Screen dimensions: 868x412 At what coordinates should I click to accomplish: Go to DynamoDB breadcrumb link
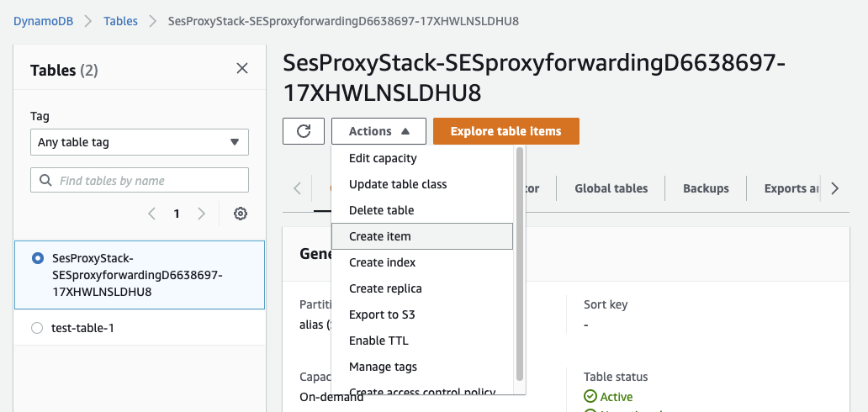[43, 22]
